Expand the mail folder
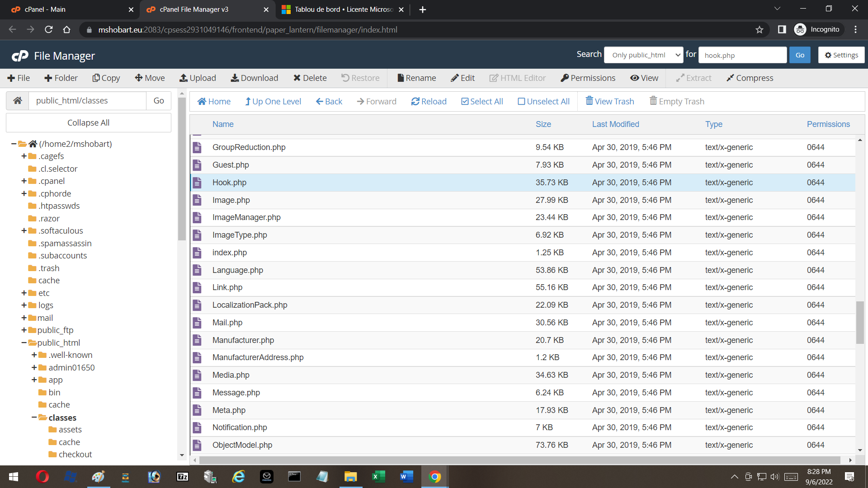This screenshot has width=868, height=488. tap(24, 318)
